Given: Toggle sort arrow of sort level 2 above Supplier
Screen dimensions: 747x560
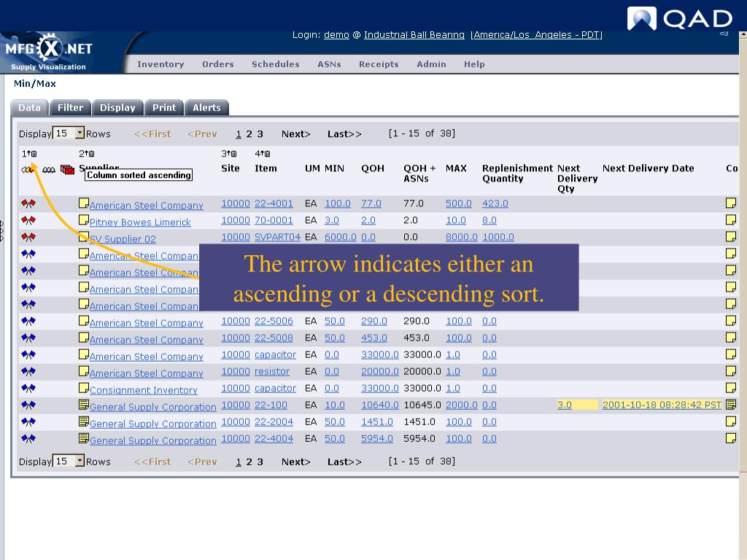Looking at the screenshot, I should (x=86, y=153).
